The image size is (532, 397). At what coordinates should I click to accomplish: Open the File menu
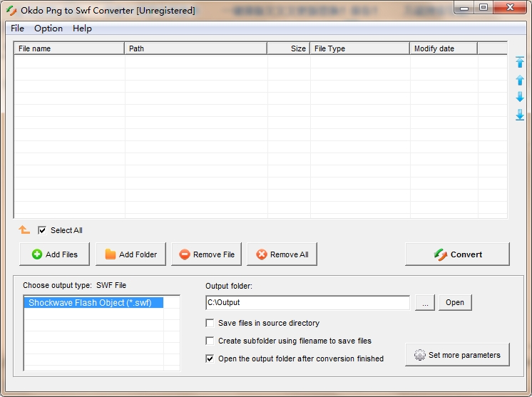(x=17, y=29)
